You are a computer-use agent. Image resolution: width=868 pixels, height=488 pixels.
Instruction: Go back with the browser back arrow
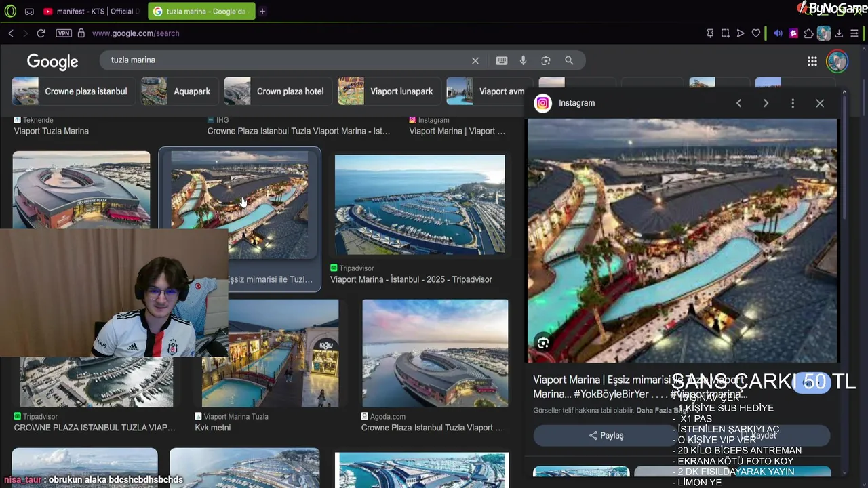point(11,33)
